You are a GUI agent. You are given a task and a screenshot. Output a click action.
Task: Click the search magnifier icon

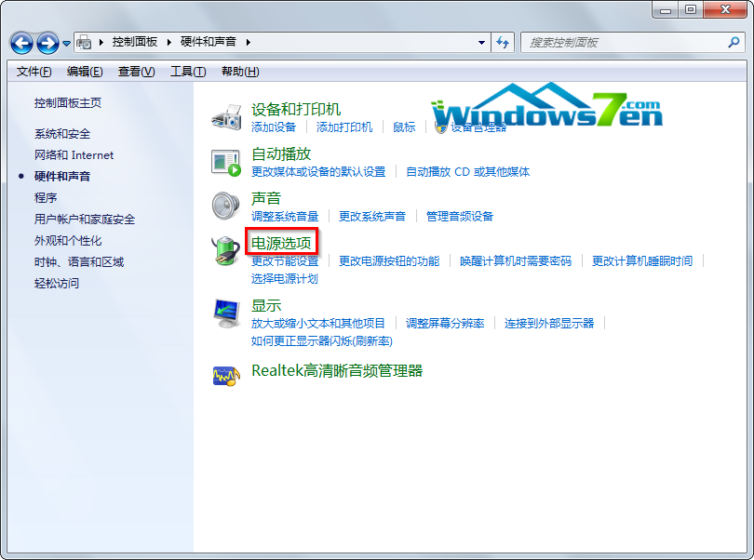point(734,42)
